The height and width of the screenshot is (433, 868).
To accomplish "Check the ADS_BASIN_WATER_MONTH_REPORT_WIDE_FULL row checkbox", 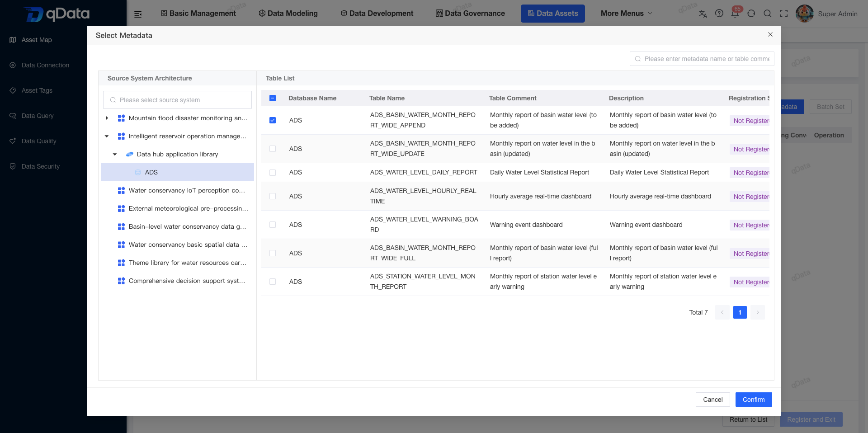I will click(x=273, y=253).
